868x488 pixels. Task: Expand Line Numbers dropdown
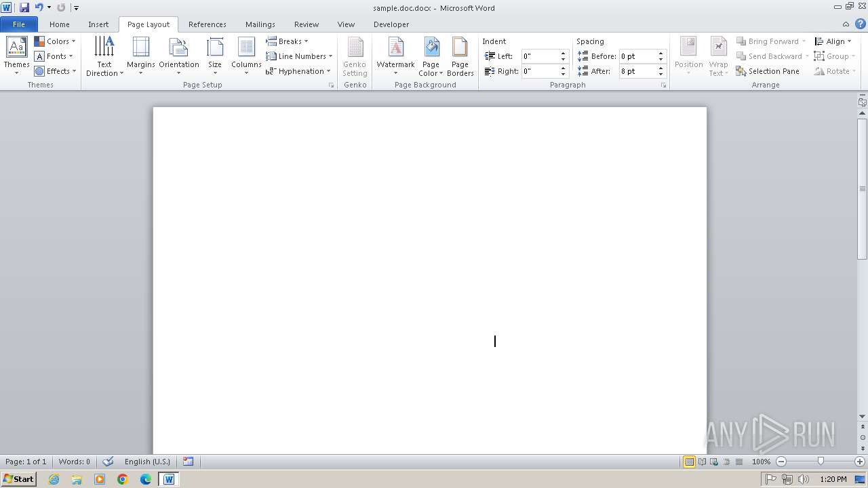click(299, 56)
